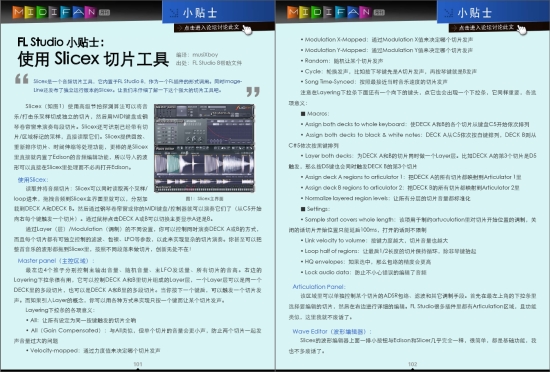Click the hand pointer icon on right page
The image size is (550, 372).
[x=522, y=30]
